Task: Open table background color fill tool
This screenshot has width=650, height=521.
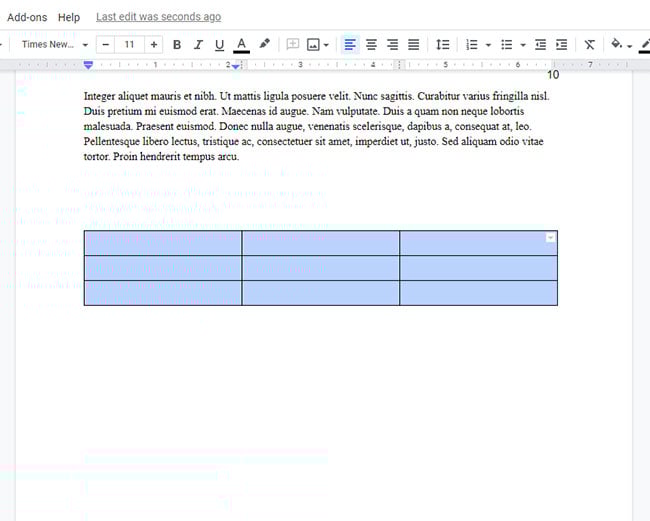Action: point(616,44)
